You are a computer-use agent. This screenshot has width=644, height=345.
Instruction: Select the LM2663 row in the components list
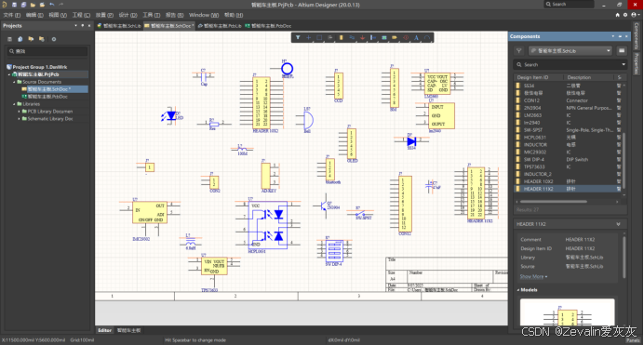tap(569, 115)
